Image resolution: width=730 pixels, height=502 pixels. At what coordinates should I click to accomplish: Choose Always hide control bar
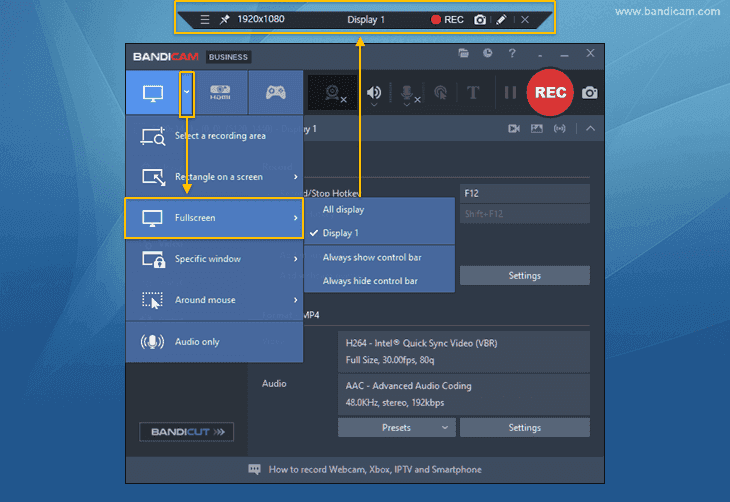tap(379, 281)
